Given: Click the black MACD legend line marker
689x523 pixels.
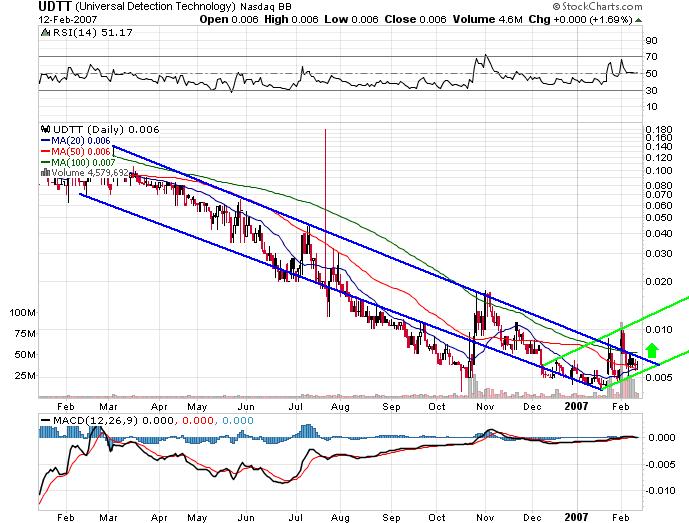Looking at the screenshot, I should 46,421.
